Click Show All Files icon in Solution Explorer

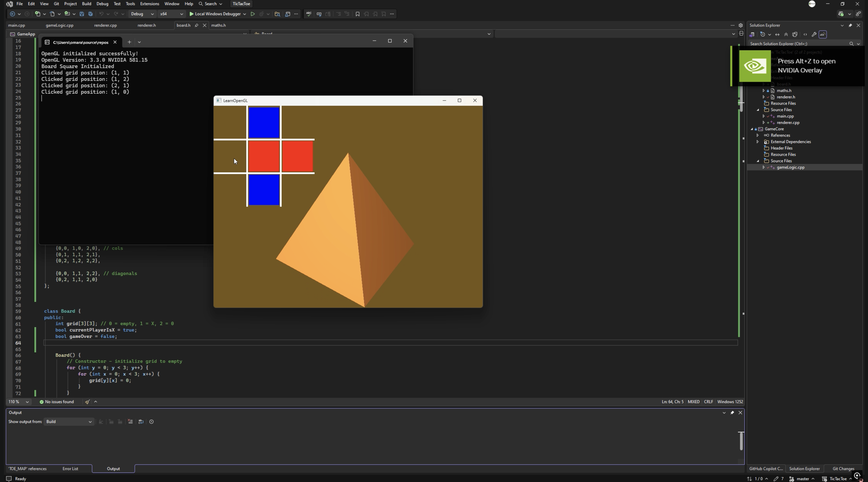pos(795,34)
